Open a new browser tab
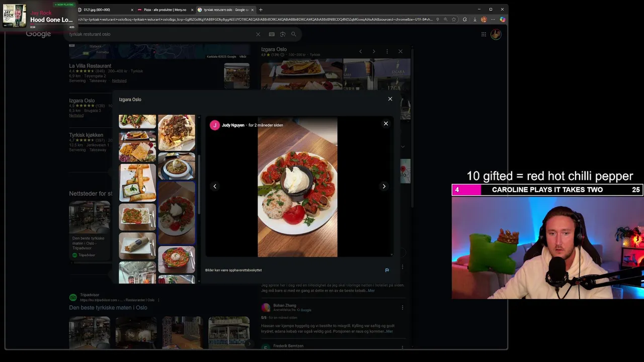 (x=261, y=10)
